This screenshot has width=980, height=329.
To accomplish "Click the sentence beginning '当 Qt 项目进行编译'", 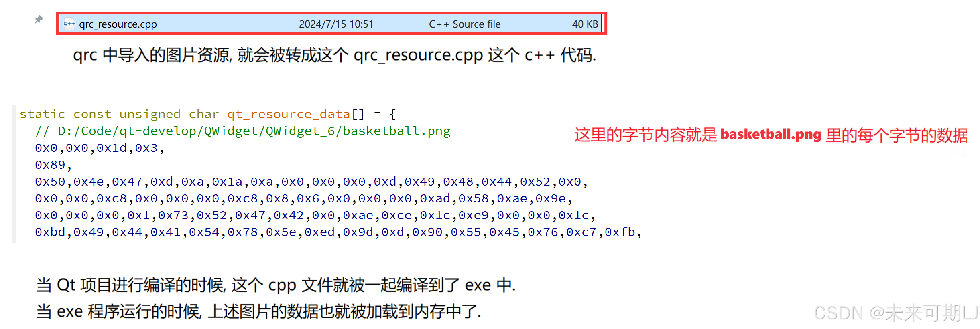I will 276,285.
